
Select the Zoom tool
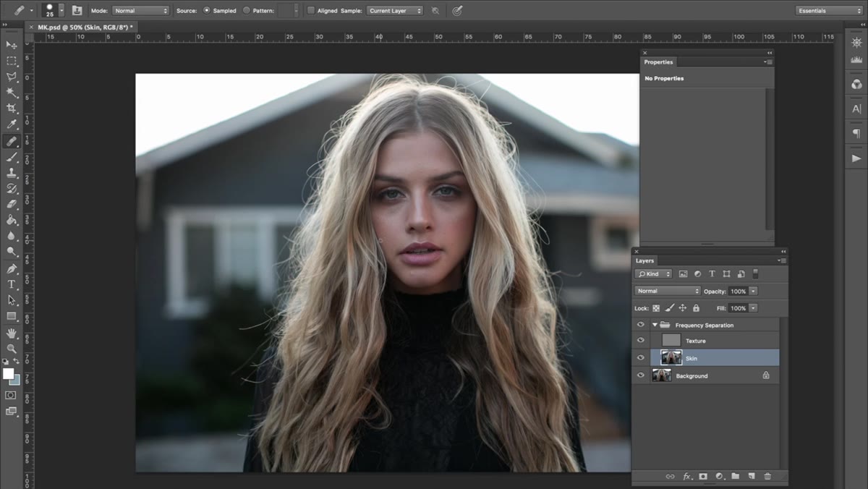coord(12,349)
